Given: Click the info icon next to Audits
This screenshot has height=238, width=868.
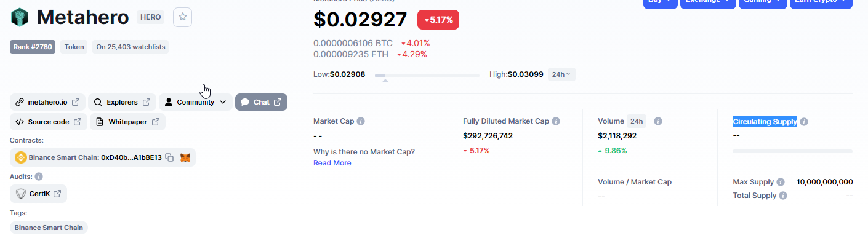Looking at the screenshot, I should point(39,177).
